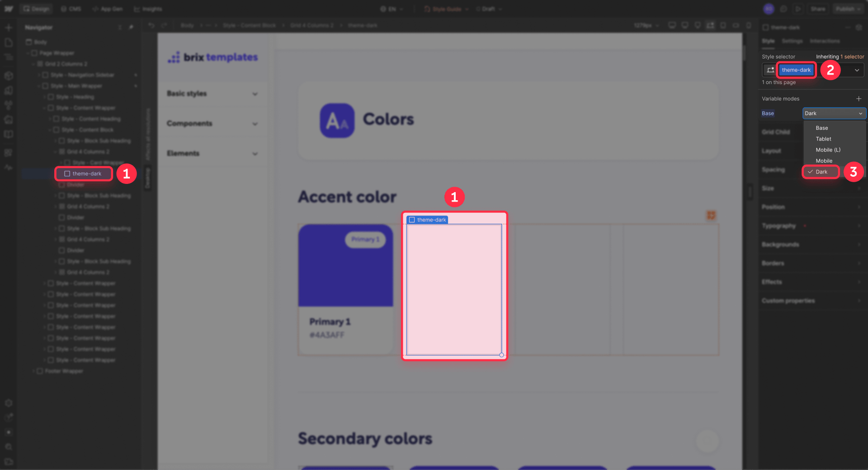Open more options for theme-dark element
The height and width of the screenshot is (470, 868).
click(x=848, y=28)
